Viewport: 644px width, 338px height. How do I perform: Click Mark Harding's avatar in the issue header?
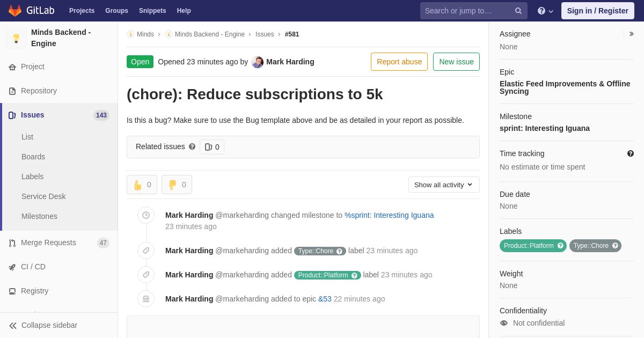pyautogui.click(x=258, y=62)
